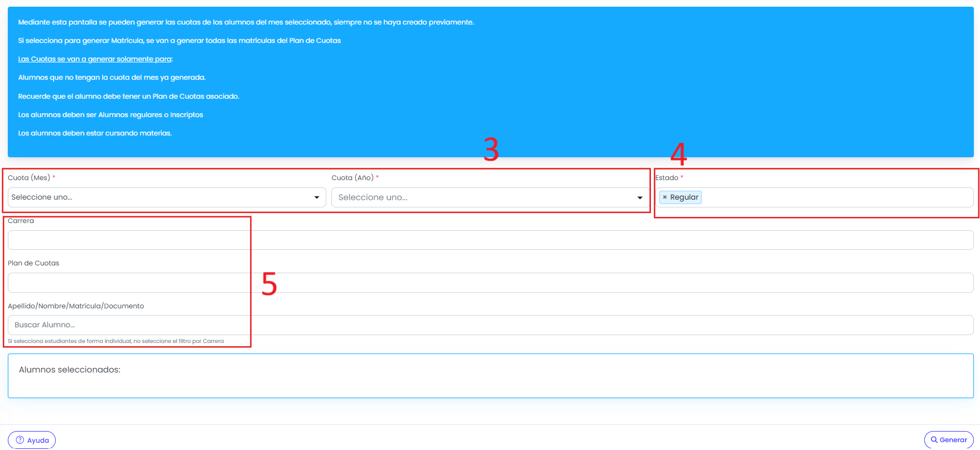Click the "Alumnos seleccionados:" label
980x450 pixels.
point(70,370)
